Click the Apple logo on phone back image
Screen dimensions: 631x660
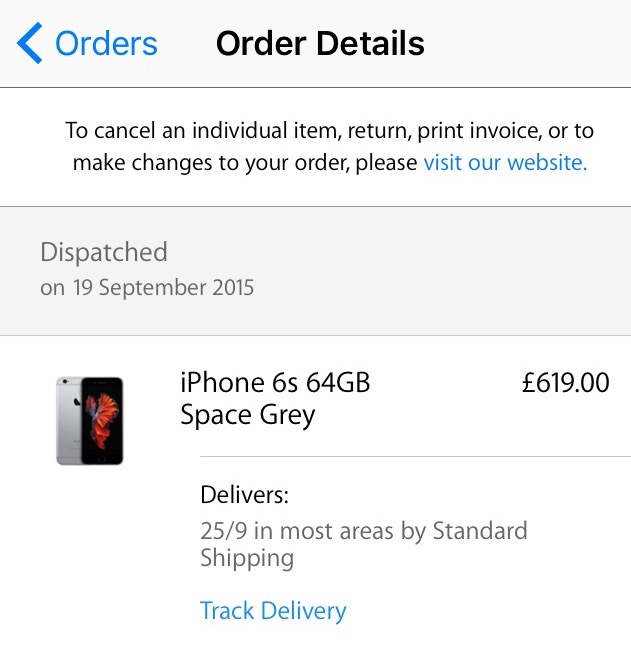point(77,402)
